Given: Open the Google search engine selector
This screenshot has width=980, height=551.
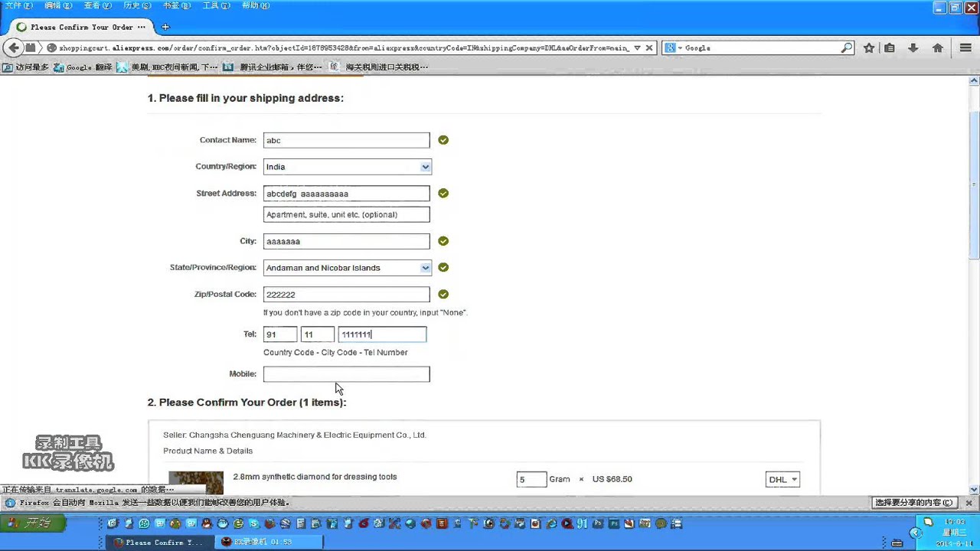Looking at the screenshot, I should click(674, 47).
